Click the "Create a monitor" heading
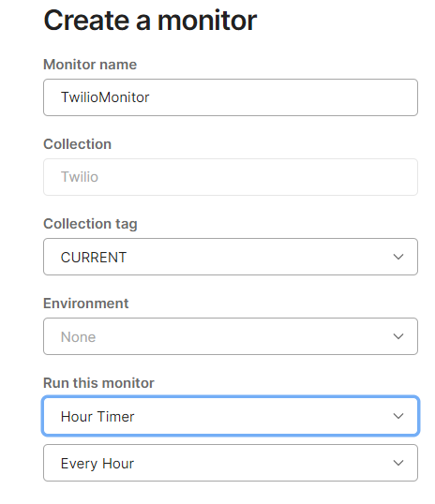The height and width of the screenshot is (504, 435). click(150, 21)
